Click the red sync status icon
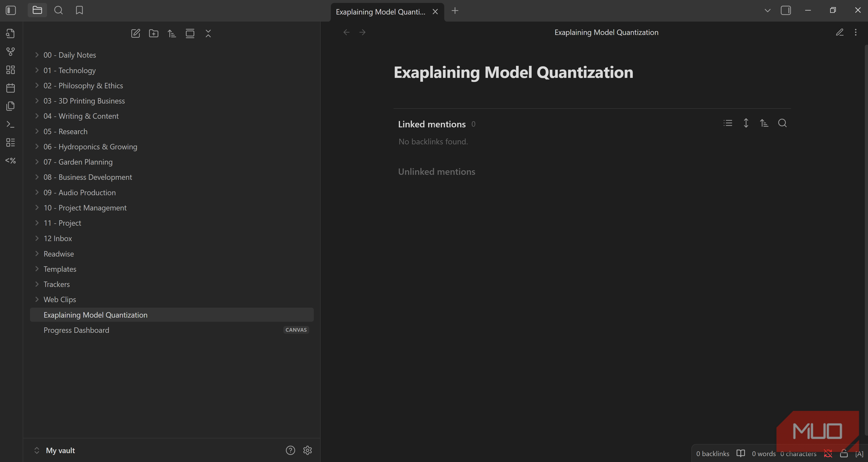Viewport: 868px width, 462px height. (x=828, y=454)
